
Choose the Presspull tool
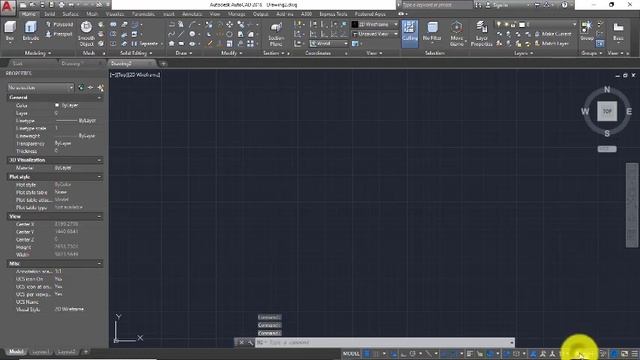pyautogui.click(x=59, y=34)
